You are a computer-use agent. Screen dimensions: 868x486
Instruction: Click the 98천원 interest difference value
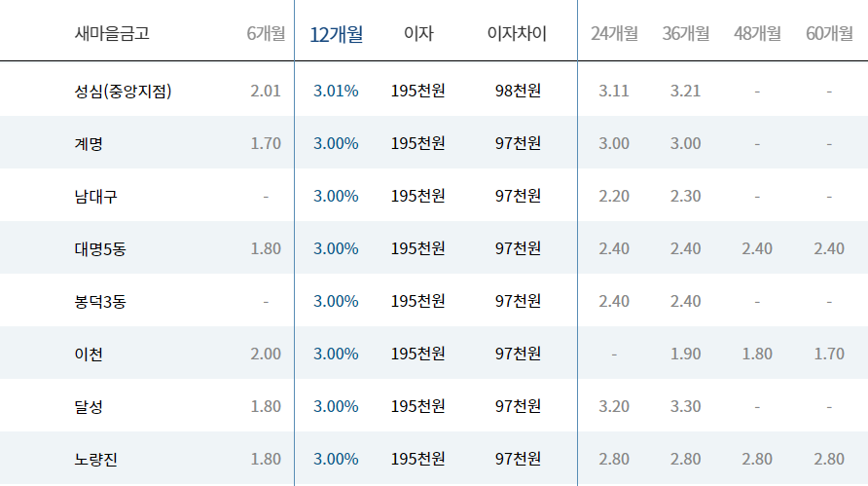pyautogui.click(x=518, y=91)
